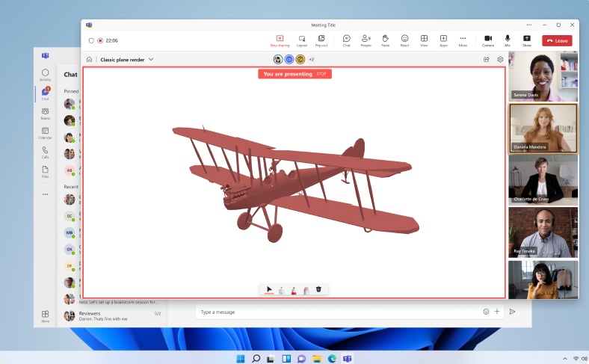Viewport: 589px width, 364px height.
Task: Toggle the Share content button
Action: click(527, 40)
